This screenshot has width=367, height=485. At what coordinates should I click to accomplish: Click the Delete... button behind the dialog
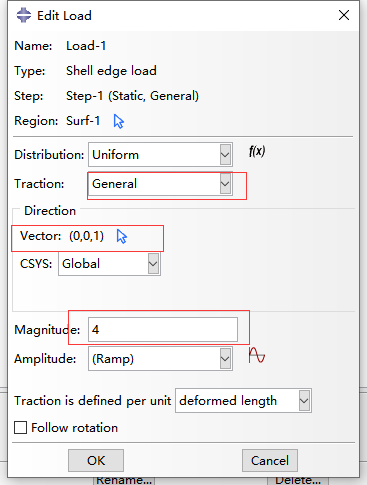point(298,480)
